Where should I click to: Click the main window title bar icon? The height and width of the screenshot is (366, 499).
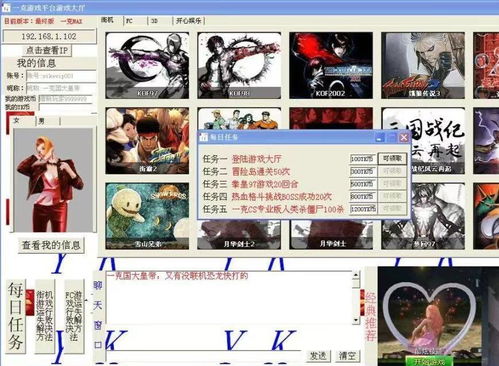click(x=6, y=7)
